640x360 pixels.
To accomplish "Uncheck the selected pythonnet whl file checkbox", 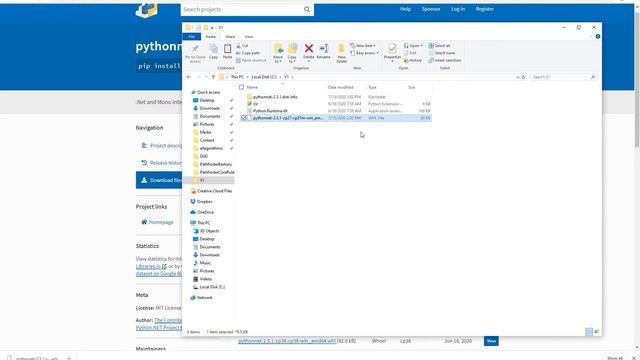I will [244, 118].
